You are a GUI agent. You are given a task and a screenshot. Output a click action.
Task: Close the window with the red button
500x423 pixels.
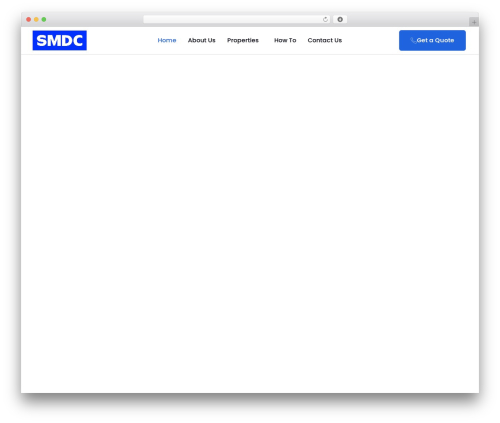click(x=29, y=19)
